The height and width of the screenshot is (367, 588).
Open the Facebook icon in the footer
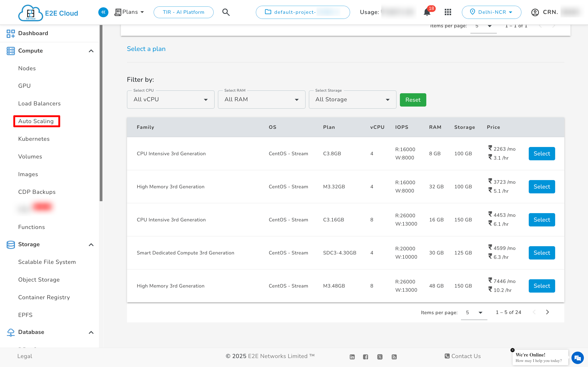coord(365,357)
